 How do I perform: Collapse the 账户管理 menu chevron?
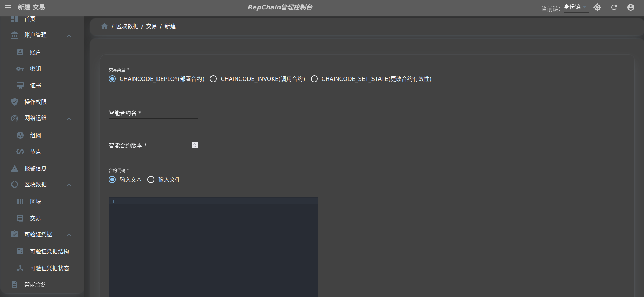click(69, 36)
